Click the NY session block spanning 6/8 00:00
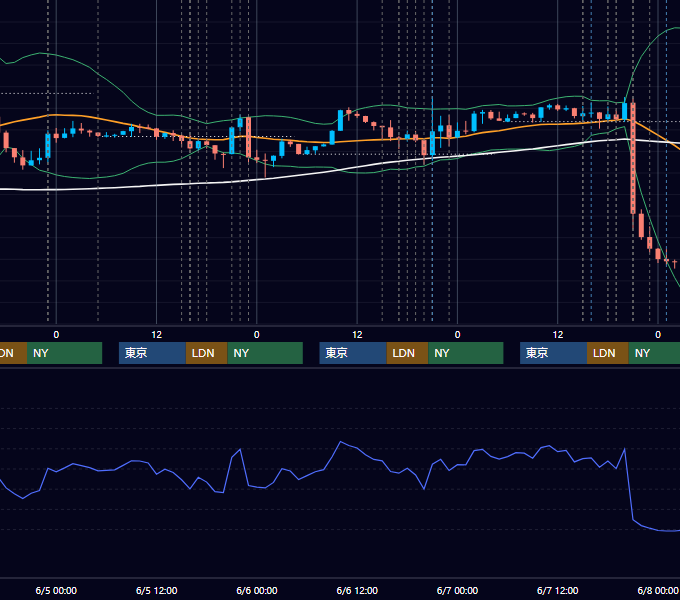680x600 pixels. point(654,353)
